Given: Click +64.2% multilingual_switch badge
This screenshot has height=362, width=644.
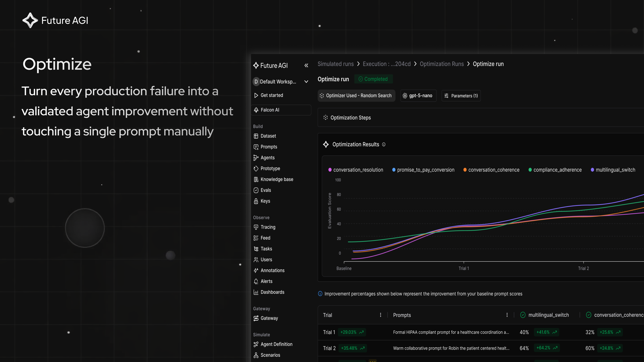Looking at the screenshot, I should coord(547,348).
